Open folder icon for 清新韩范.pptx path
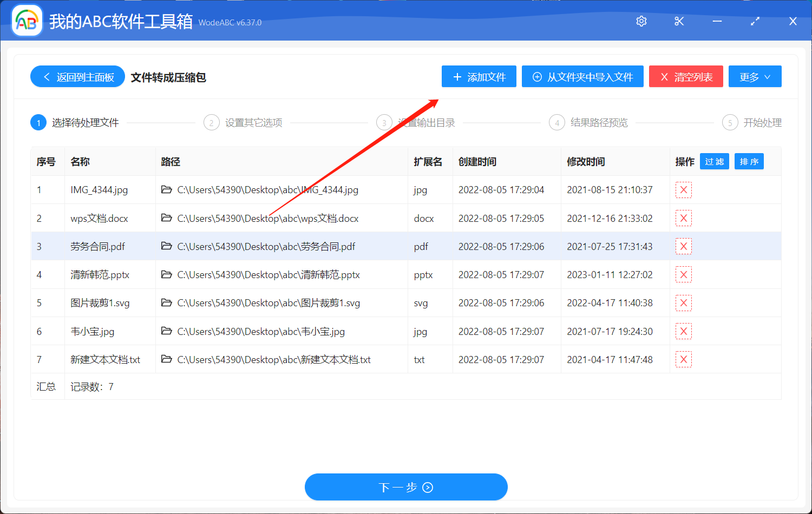 (x=167, y=274)
